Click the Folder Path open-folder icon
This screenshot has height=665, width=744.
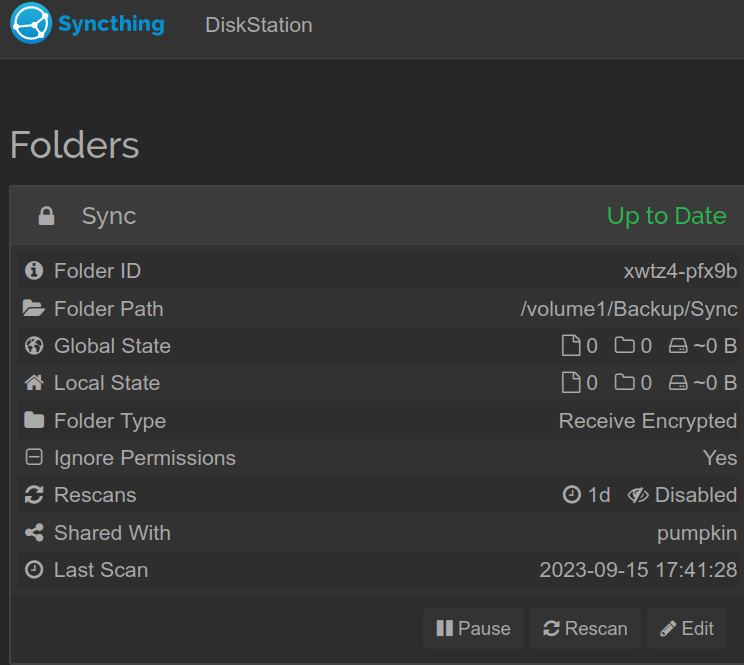34,308
